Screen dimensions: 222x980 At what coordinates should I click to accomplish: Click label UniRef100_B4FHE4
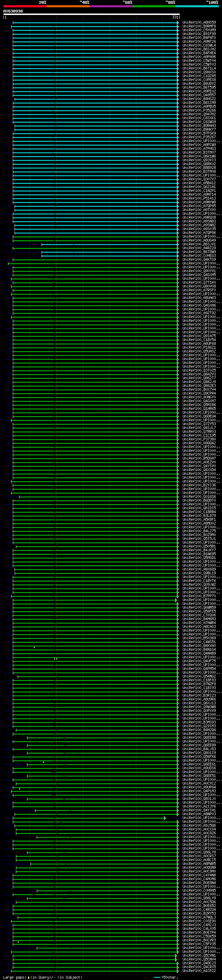click(x=199, y=53)
